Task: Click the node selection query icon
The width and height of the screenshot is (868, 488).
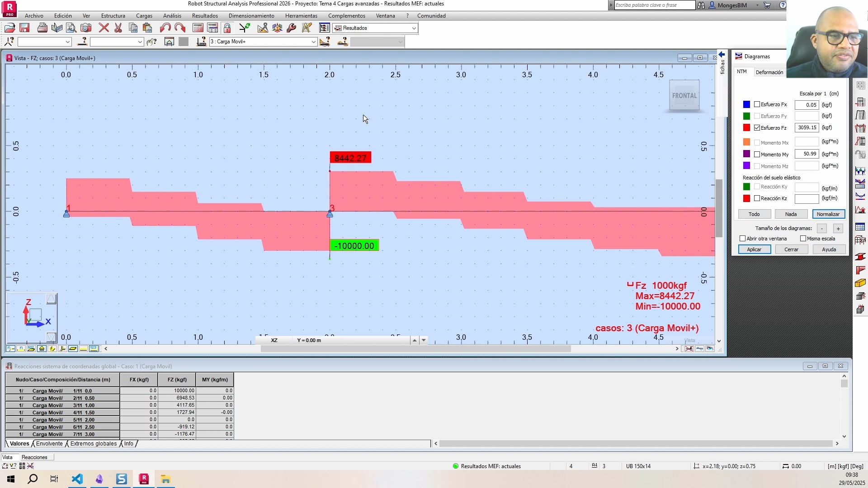Action: (x=9, y=42)
